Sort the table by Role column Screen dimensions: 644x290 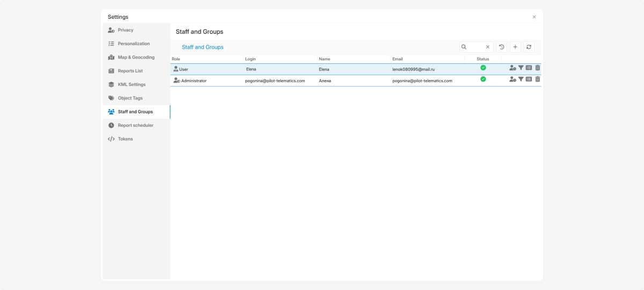pos(176,59)
